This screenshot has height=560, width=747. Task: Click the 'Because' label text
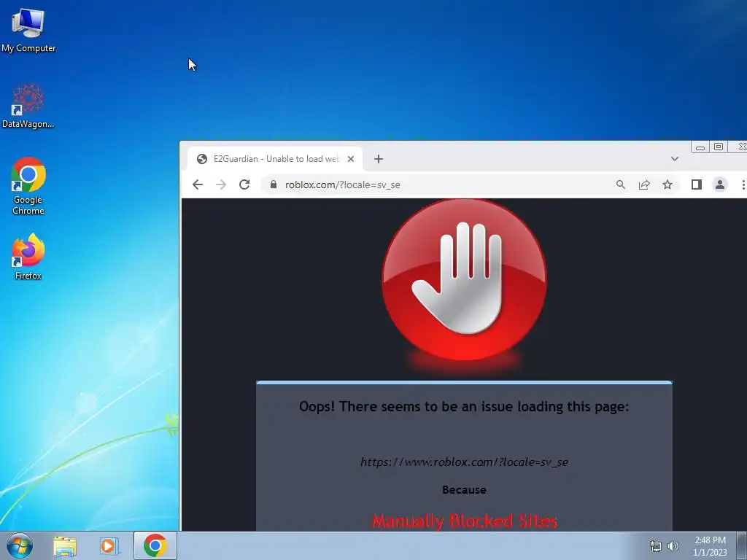[465, 490]
